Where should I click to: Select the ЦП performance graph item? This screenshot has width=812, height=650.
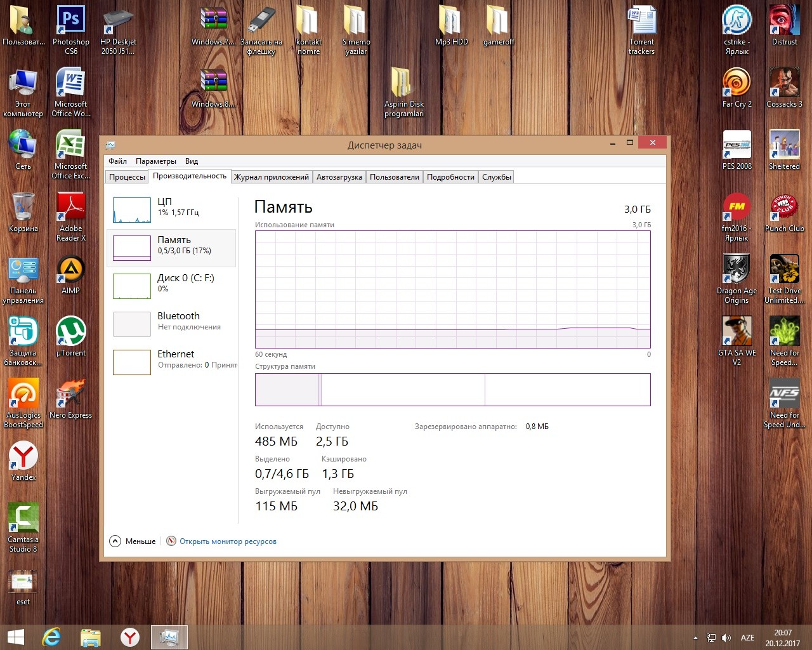(171, 209)
